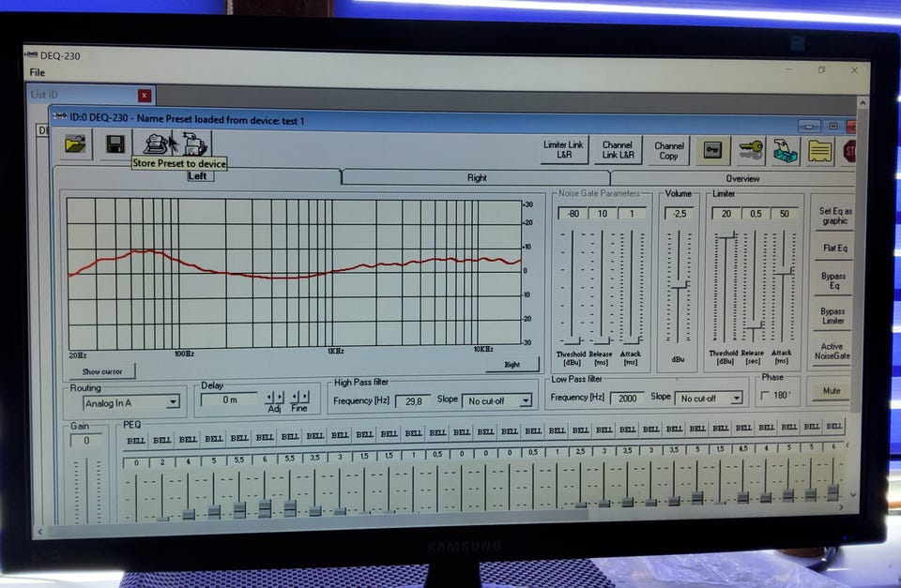Mute the Left channel output

click(x=831, y=391)
